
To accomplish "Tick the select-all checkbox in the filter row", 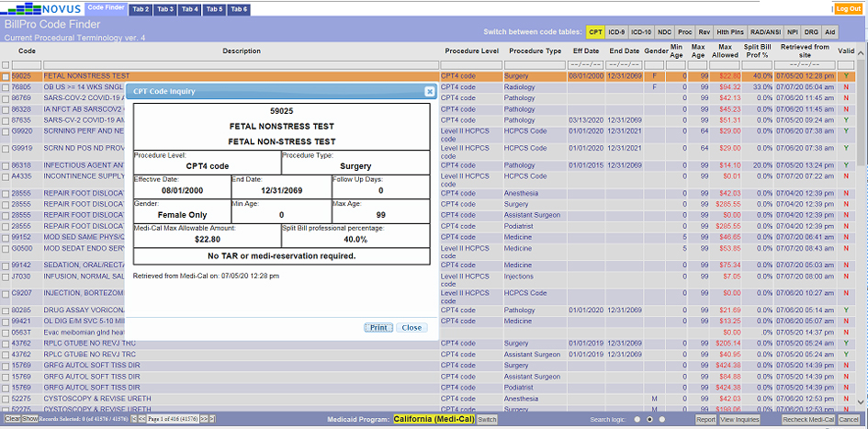I will pyautogui.click(x=6, y=65).
